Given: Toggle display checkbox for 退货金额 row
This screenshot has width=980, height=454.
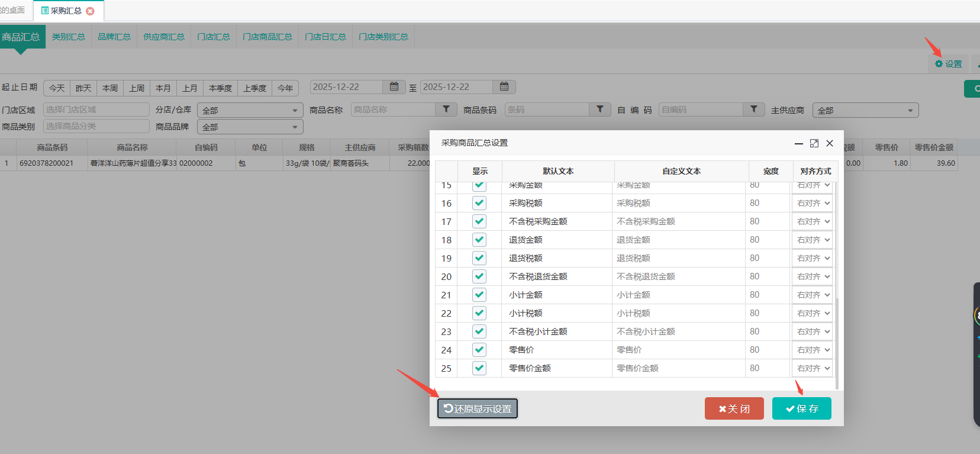Looking at the screenshot, I should [479, 240].
